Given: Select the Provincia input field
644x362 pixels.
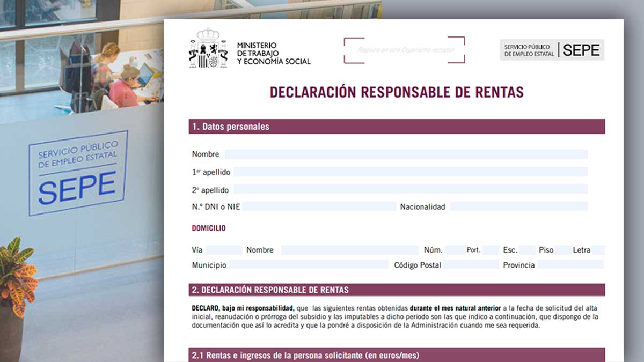Looking at the screenshot, I should 570,265.
